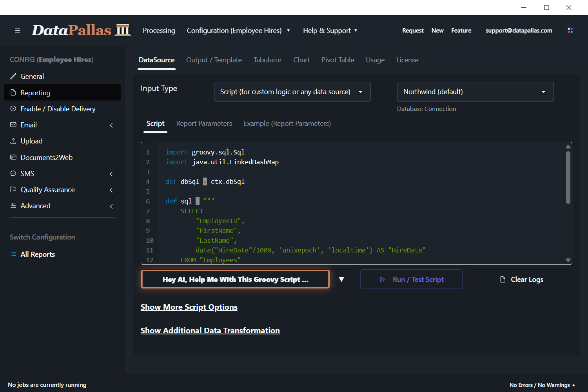Click the script editor scroll-down arrow
This screenshot has height=392, width=588.
[568, 260]
